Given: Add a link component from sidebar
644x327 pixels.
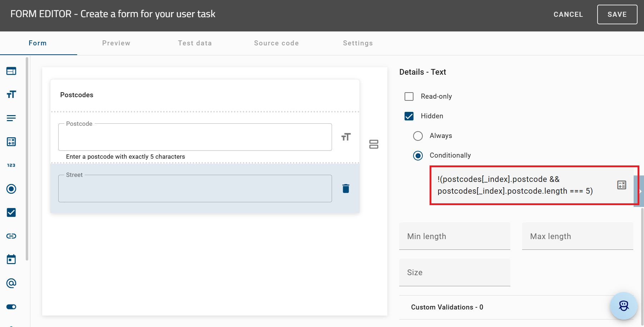Looking at the screenshot, I should 11,236.
